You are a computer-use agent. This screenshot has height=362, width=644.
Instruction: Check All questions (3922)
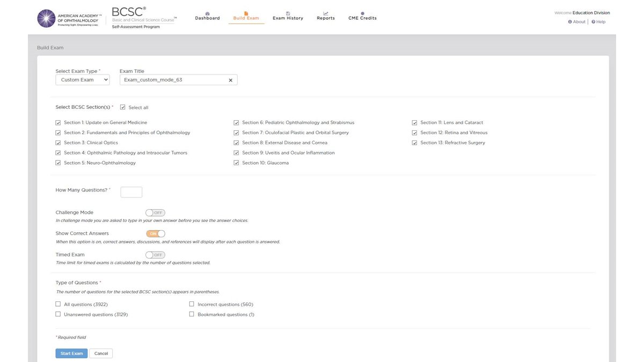58,304
